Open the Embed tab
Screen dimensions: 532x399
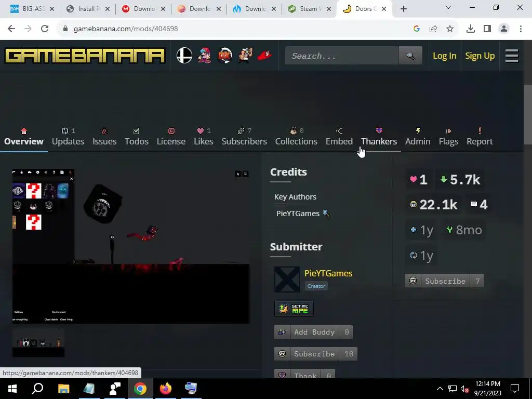tap(339, 137)
